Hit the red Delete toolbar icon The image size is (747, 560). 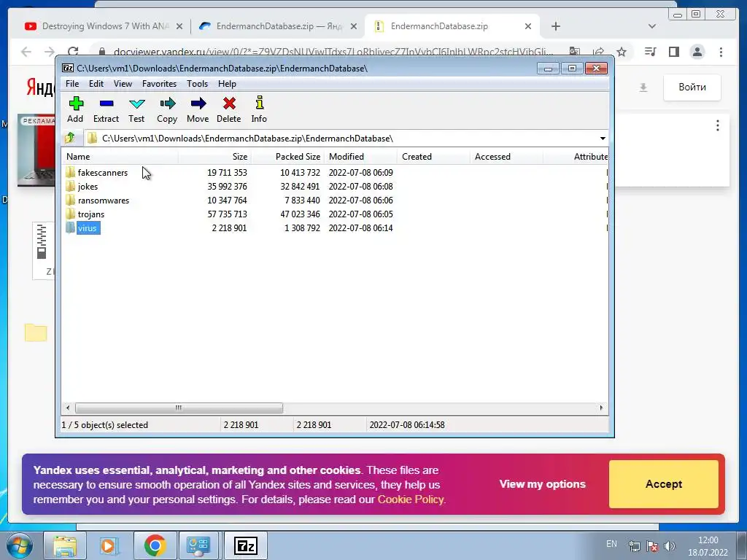point(228,109)
